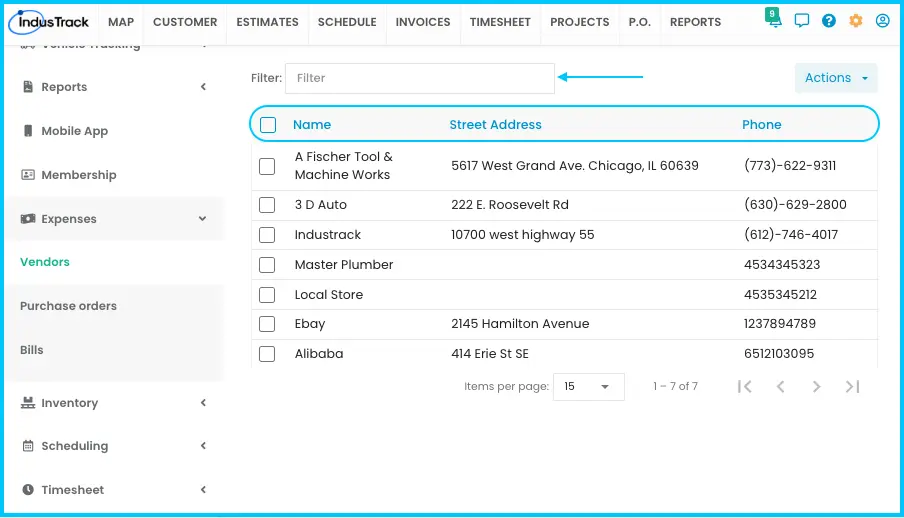Click the Scheduling calendar icon

28,446
